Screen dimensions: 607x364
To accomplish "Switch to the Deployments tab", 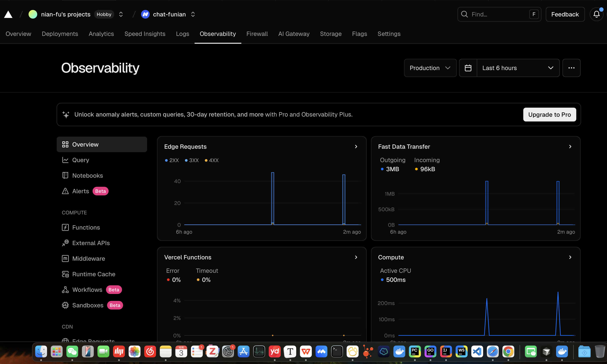I will pyautogui.click(x=60, y=34).
